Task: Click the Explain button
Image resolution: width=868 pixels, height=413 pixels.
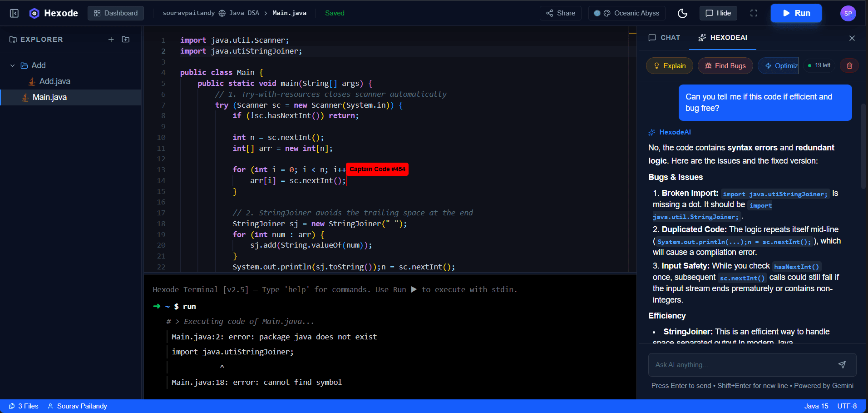Action: 670,66
